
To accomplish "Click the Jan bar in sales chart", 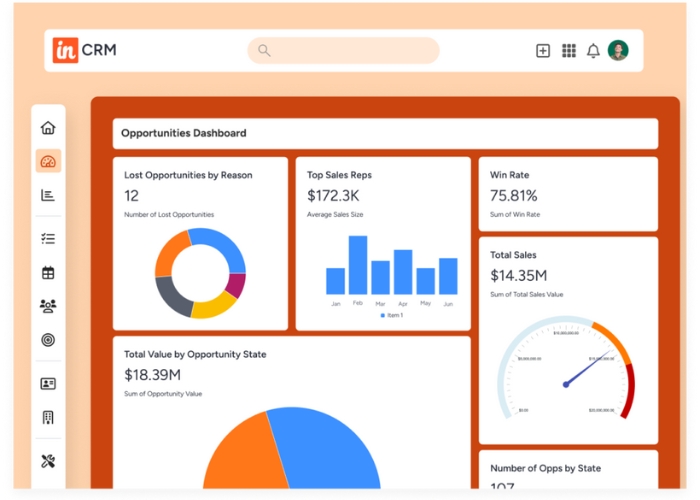I will tap(335, 281).
